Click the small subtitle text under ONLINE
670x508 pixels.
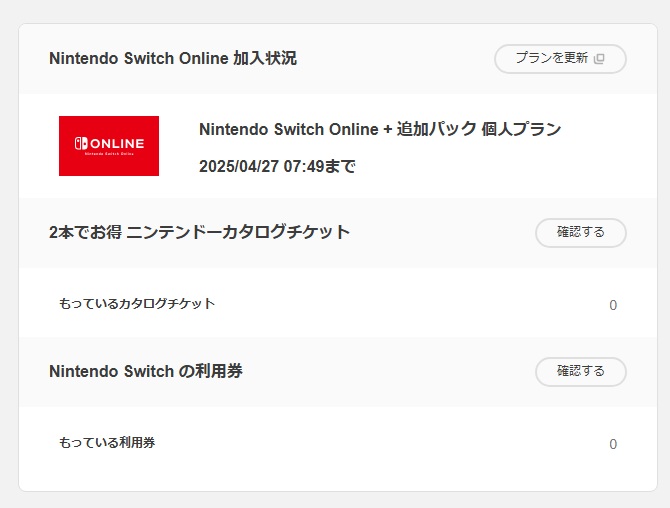coord(109,155)
